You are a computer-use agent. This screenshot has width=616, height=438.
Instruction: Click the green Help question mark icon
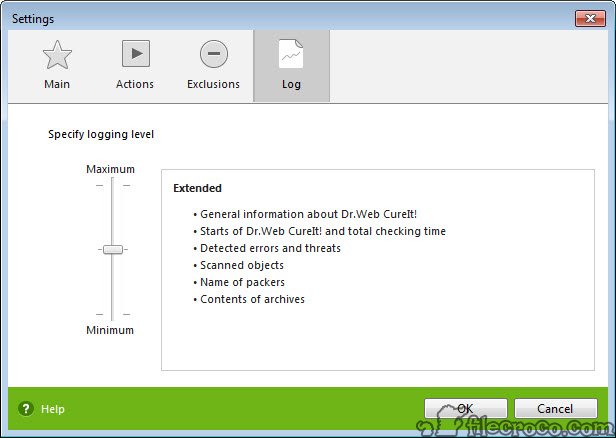(26, 409)
